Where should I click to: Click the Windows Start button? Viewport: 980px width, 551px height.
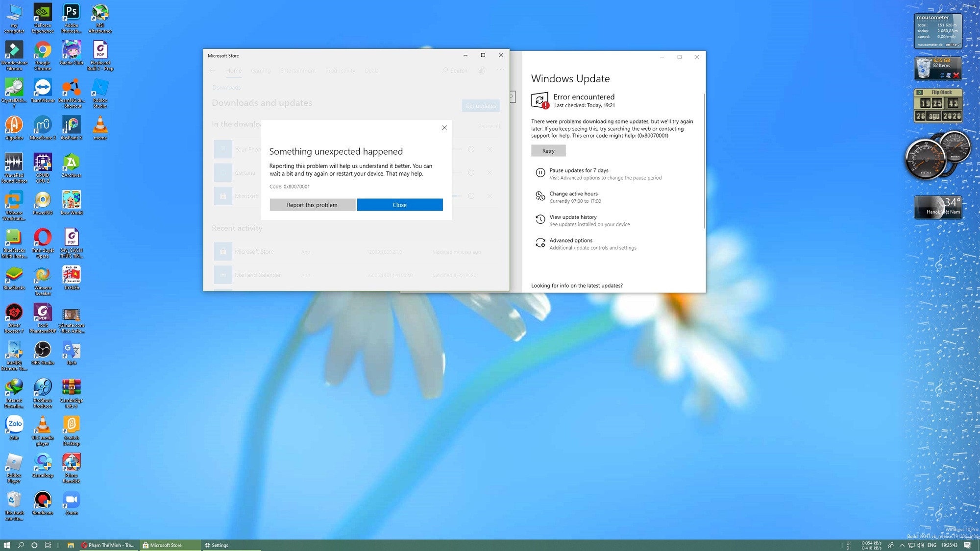click(x=7, y=545)
